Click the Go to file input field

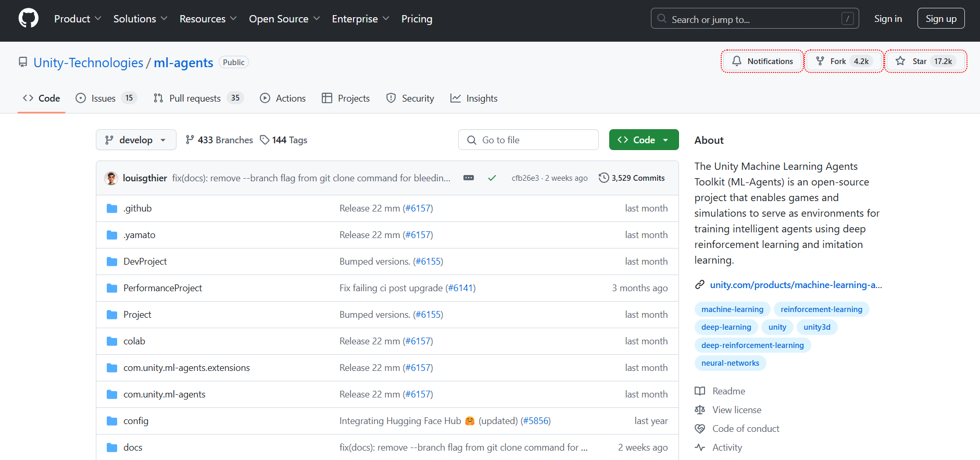[529, 140]
